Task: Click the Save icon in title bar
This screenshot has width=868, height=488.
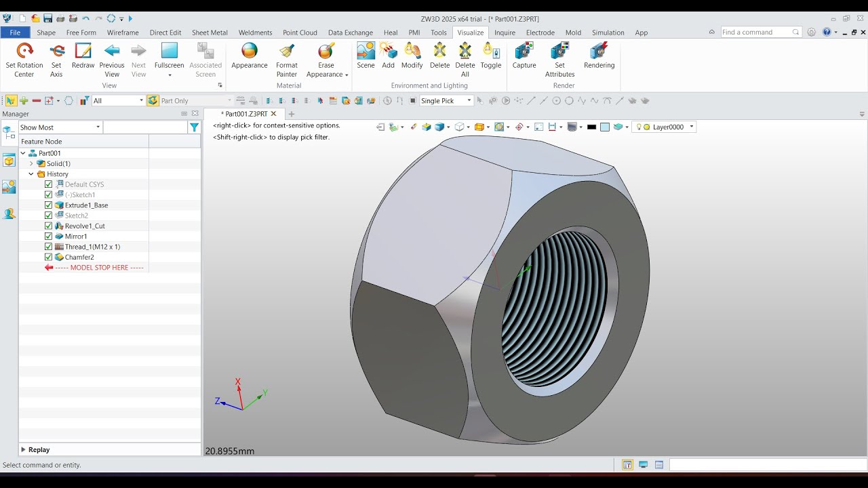Action: pos(48,18)
